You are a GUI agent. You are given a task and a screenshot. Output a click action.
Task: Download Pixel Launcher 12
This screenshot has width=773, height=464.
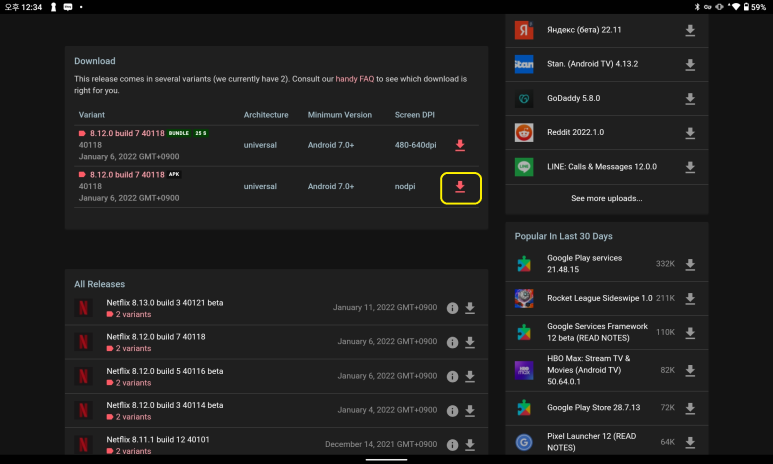point(690,442)
